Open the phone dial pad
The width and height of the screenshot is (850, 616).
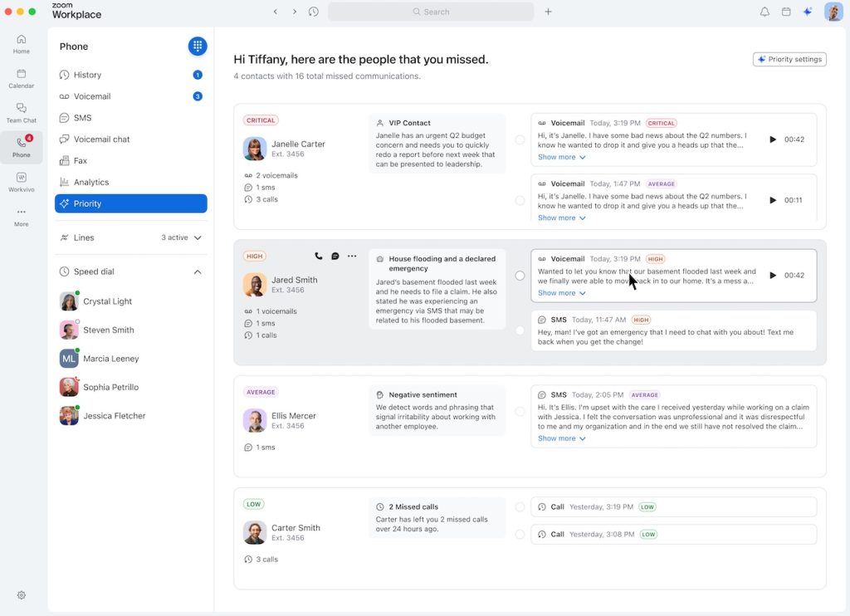pos(197,46)
